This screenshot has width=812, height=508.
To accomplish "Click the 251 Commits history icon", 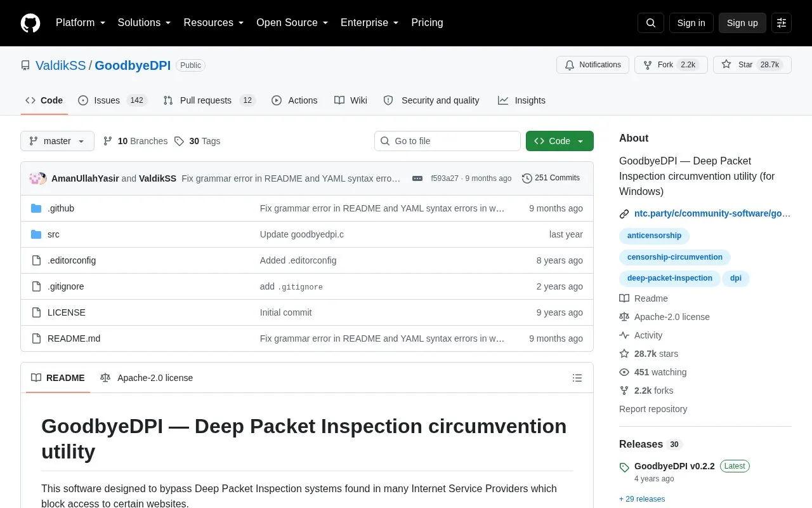I will (527, 178).
